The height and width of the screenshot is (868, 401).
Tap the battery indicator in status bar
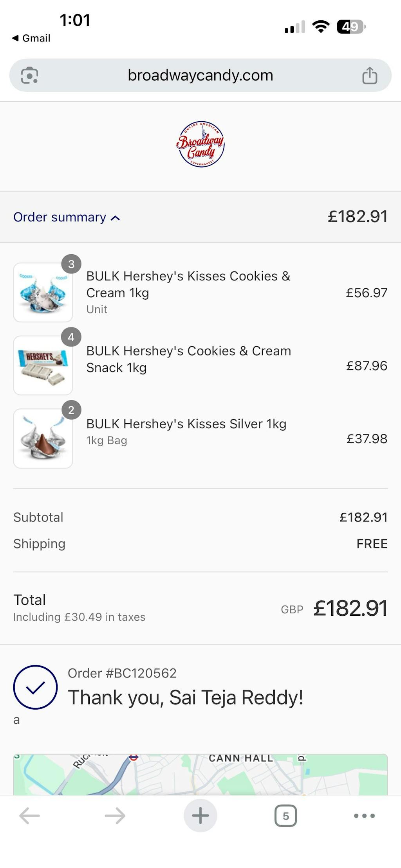coord(351,27)
